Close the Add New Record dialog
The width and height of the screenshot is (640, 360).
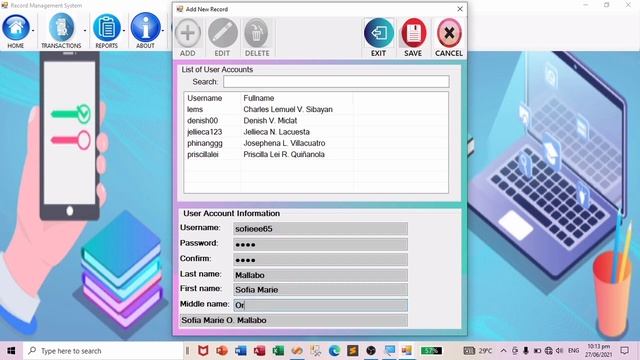tap(460, 9)
